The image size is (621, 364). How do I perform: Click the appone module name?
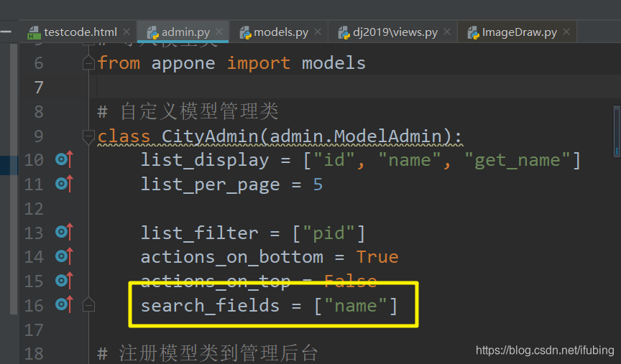(183, 64)
